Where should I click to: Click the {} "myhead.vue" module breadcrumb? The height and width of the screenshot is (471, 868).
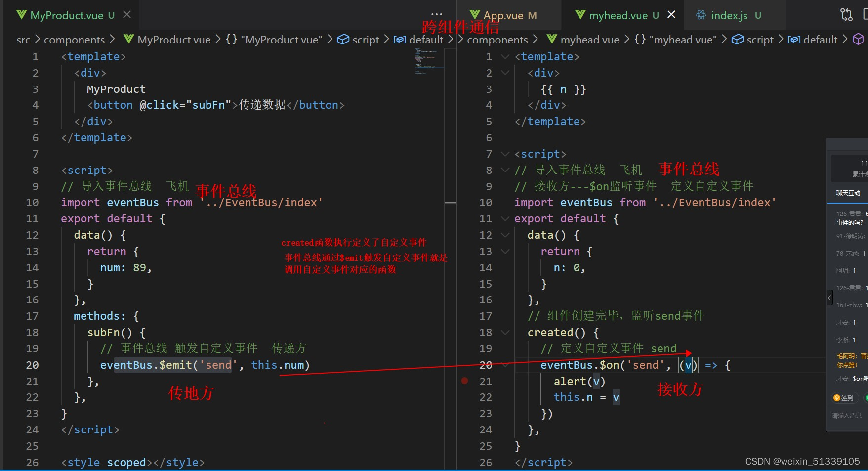(x=675, y=40)
